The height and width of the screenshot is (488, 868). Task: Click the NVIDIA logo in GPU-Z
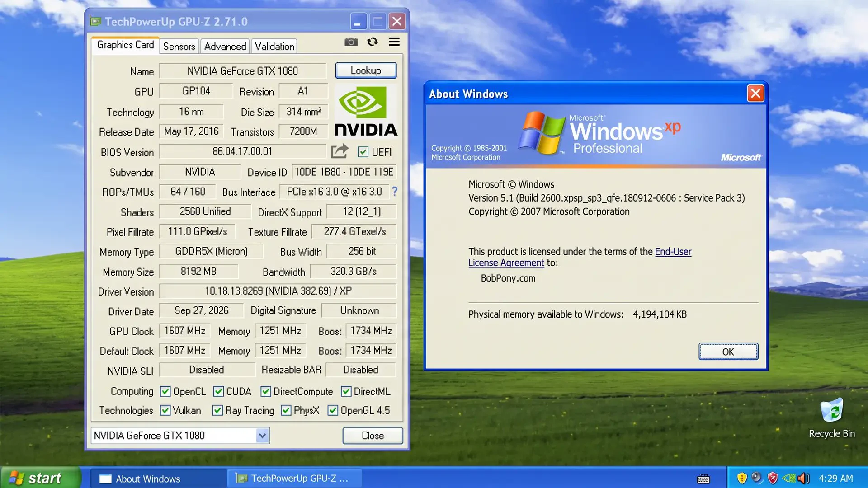pos(366,111)
